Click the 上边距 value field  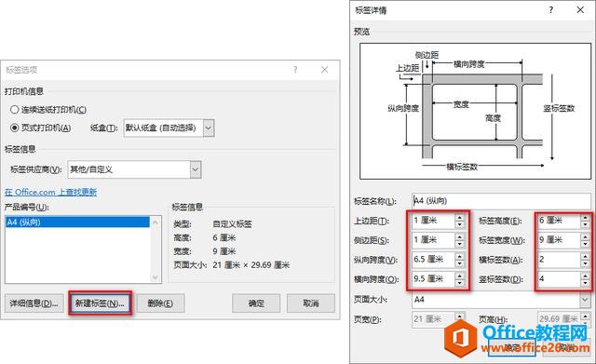coord(433,221)
